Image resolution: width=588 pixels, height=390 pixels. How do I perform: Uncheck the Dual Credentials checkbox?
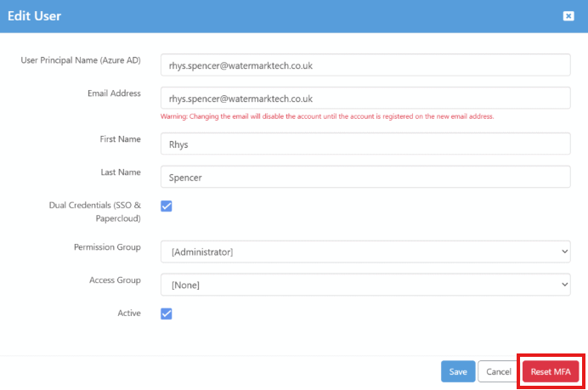[167, 206]
